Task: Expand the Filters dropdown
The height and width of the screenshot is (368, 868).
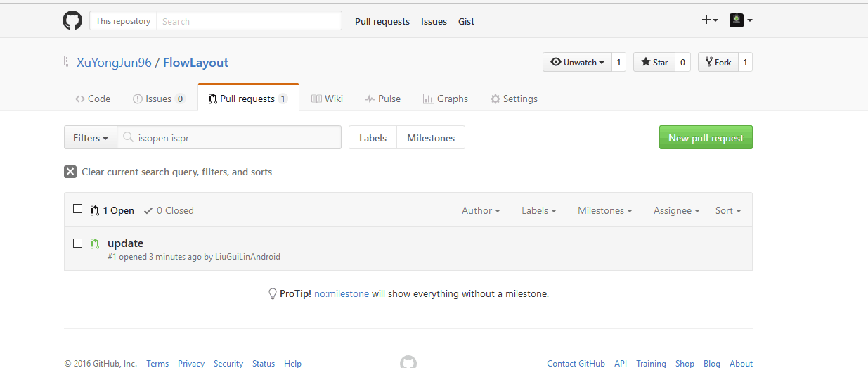Action: click(90, 138)
